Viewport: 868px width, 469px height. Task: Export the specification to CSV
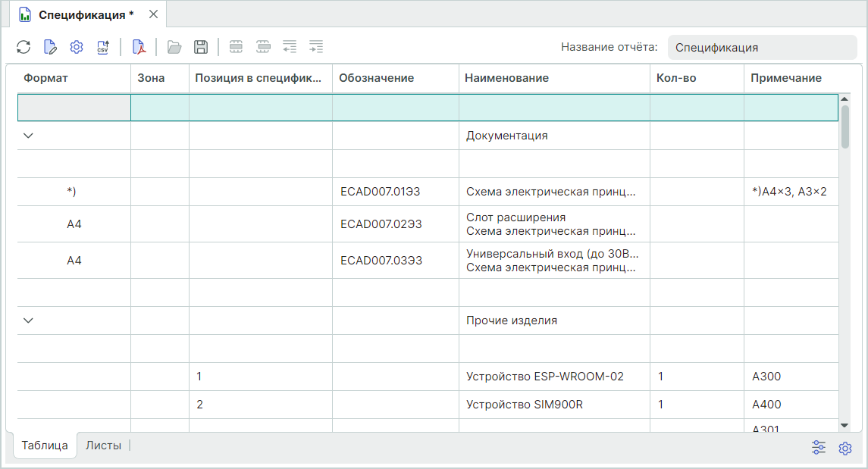tap(103, 47)
